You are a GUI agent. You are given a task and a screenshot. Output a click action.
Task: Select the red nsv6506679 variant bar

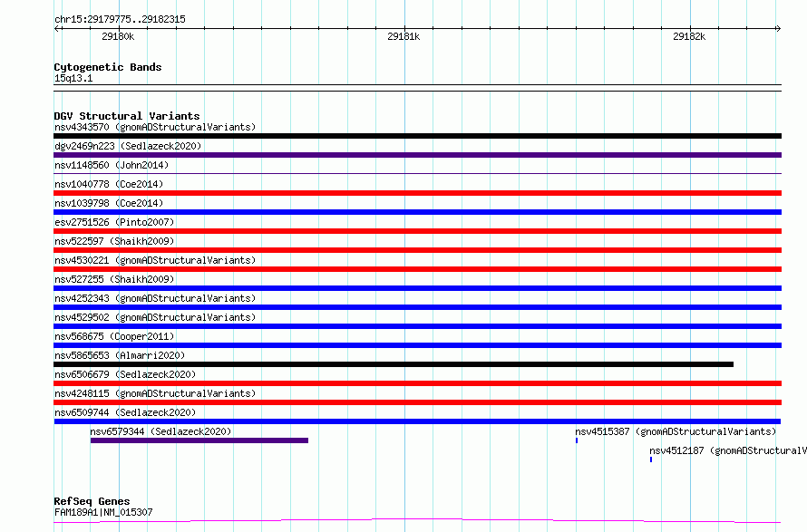point(417,383)
